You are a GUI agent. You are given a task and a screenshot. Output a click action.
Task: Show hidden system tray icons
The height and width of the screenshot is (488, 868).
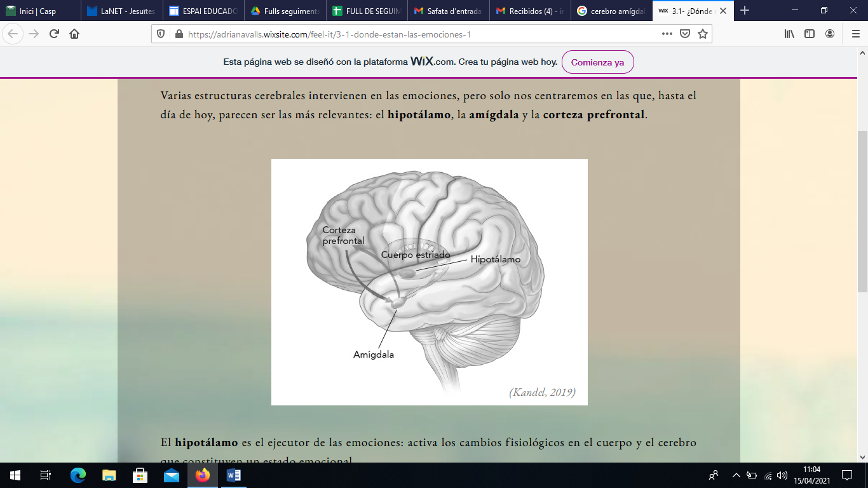736,475
